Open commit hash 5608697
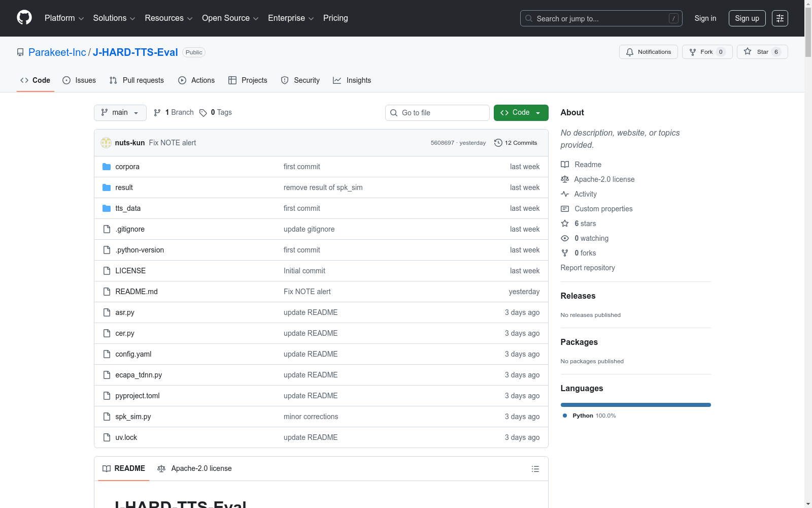Screen dimensions: 812x508 pos(443,143)
